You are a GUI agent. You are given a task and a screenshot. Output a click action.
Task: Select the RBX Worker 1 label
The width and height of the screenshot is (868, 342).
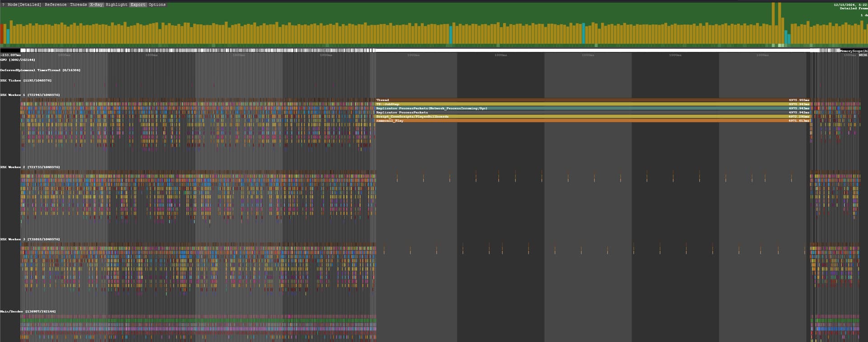click(30, 95)
